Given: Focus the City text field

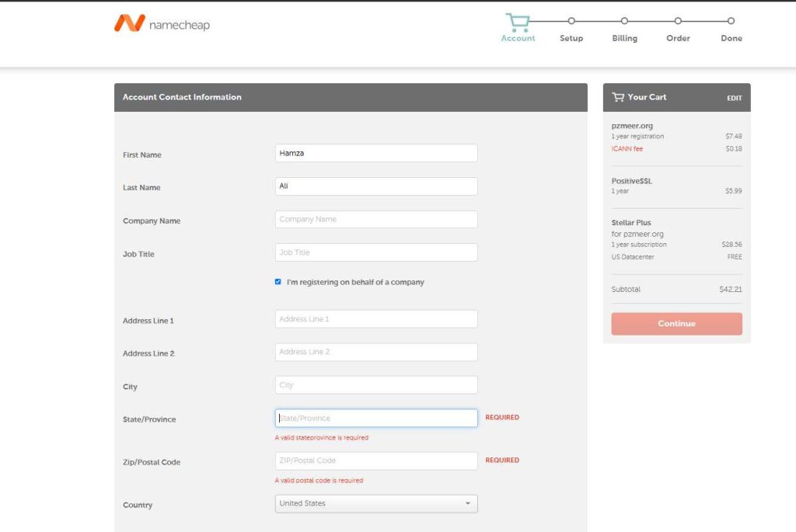Looking at the screenshot, I should [375, 385].
